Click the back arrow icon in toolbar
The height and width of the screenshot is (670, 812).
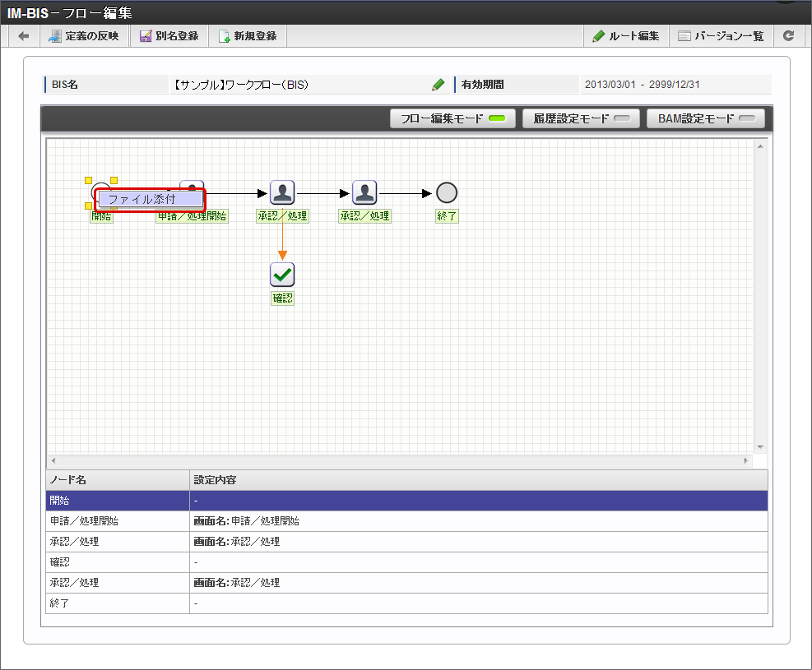click(x=24, y=36)
